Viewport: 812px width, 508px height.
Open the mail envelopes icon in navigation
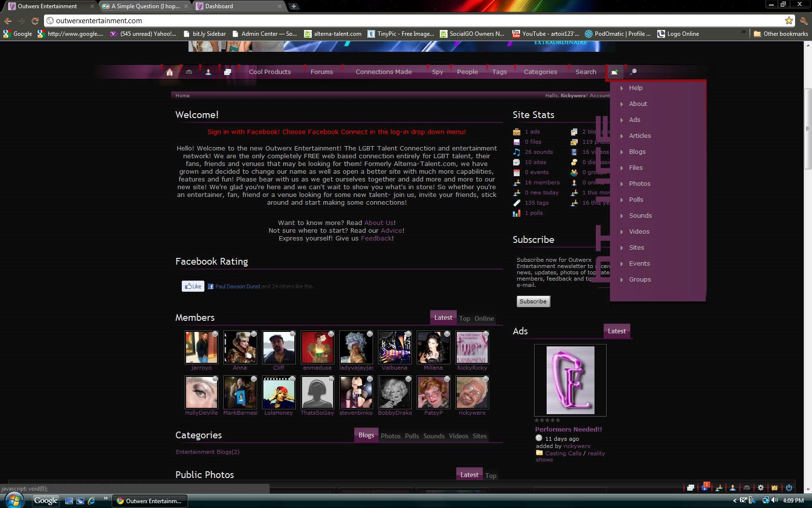(228, 72)
